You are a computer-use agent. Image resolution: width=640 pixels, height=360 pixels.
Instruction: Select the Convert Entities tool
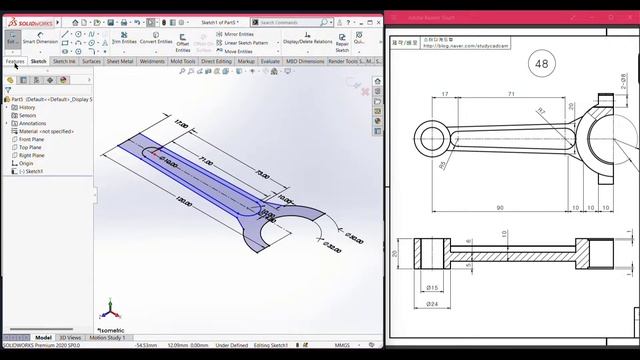pos(156,38)
